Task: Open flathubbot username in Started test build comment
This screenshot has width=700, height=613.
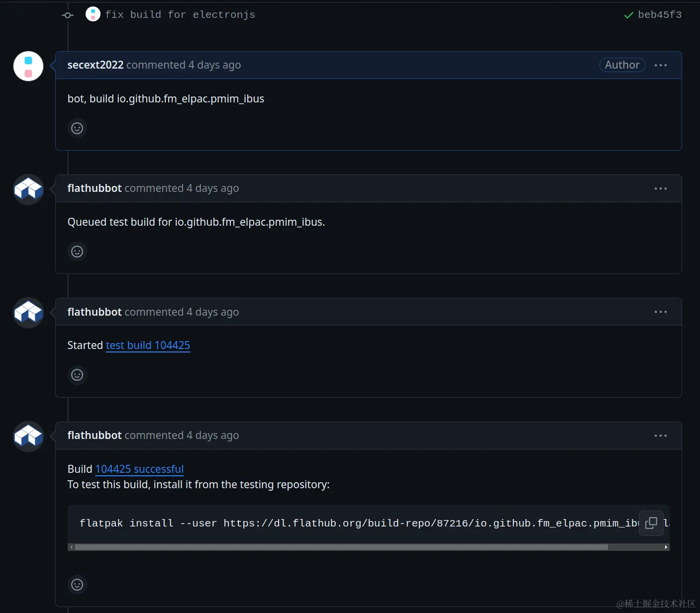Action: coord(95,312)
